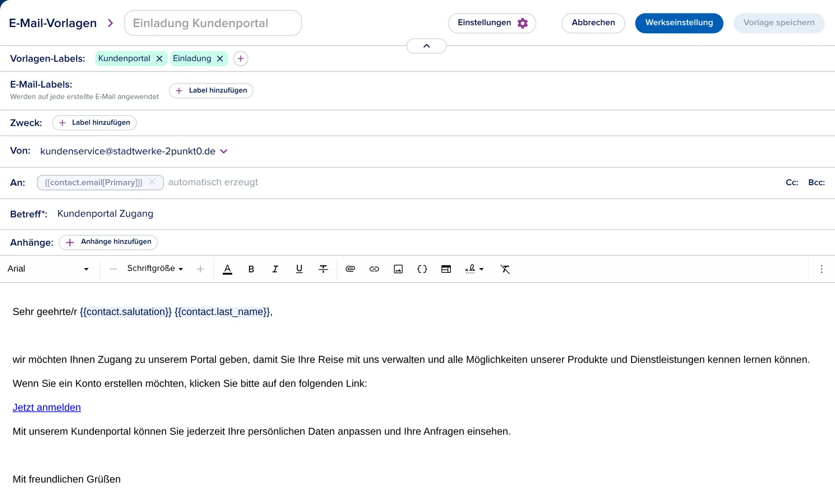The width and height of the screenshot is (835, 504).
Task: Add a label under E-Mail-Labels
Action: [x=211, y=91]
